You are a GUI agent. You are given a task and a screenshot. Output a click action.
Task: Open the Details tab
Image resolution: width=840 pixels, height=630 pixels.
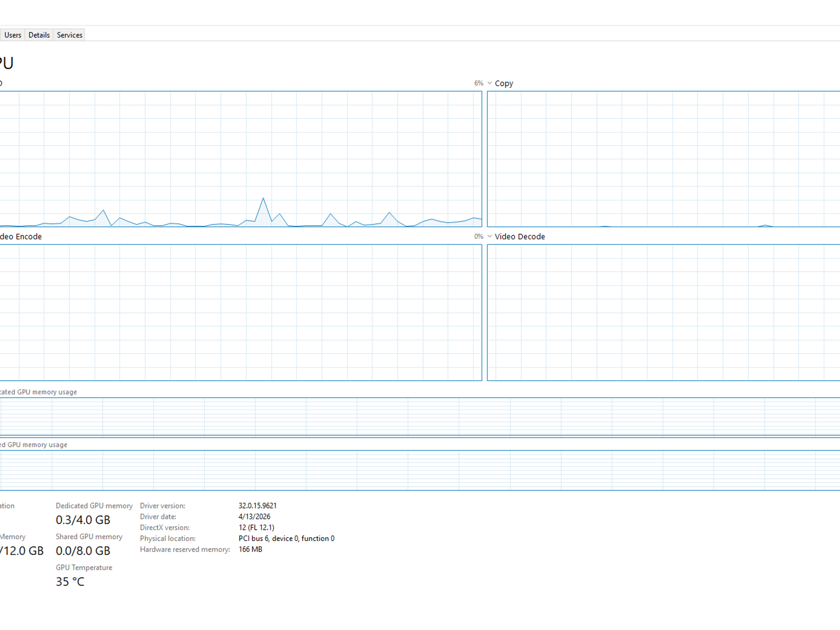(x=39, y=35)
